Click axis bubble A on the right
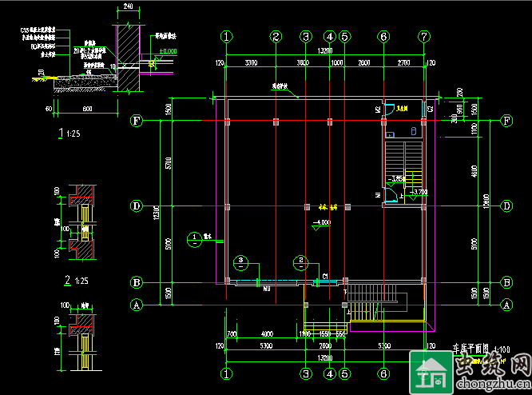The image size is (532, 395). coord(506,305)
